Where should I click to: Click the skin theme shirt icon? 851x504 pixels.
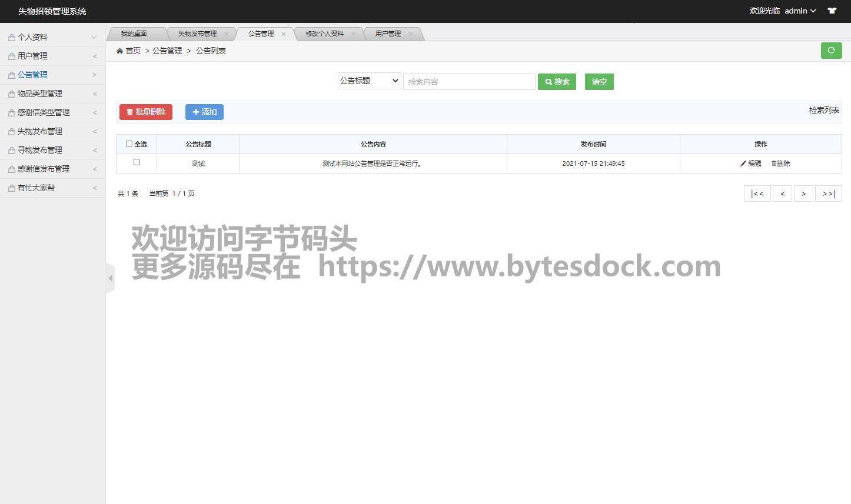(x=832, y=11)
